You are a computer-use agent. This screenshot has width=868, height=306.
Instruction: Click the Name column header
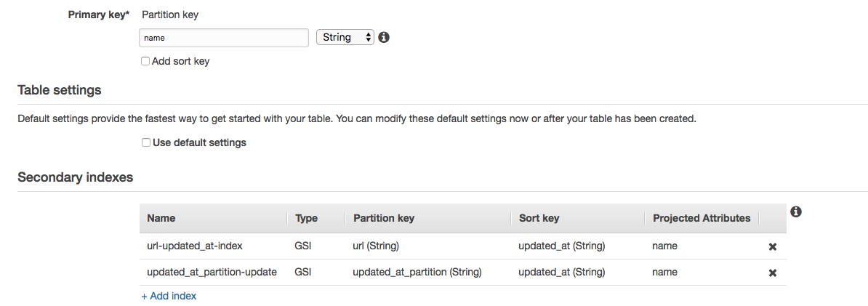(x=161, y=218)
